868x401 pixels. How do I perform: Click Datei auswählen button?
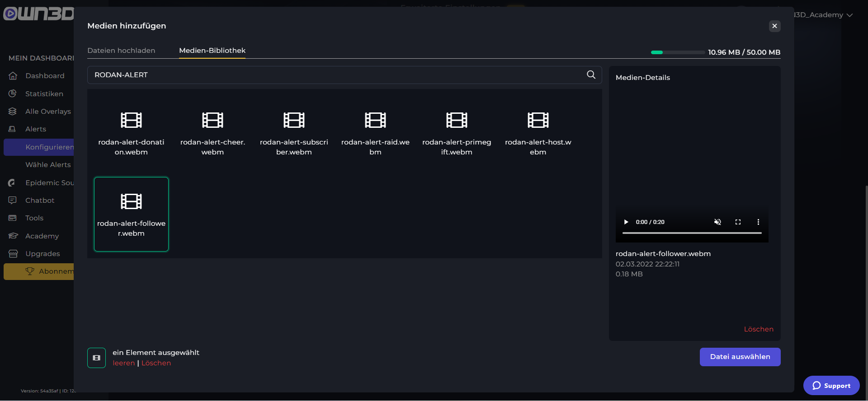click(740, 357)
